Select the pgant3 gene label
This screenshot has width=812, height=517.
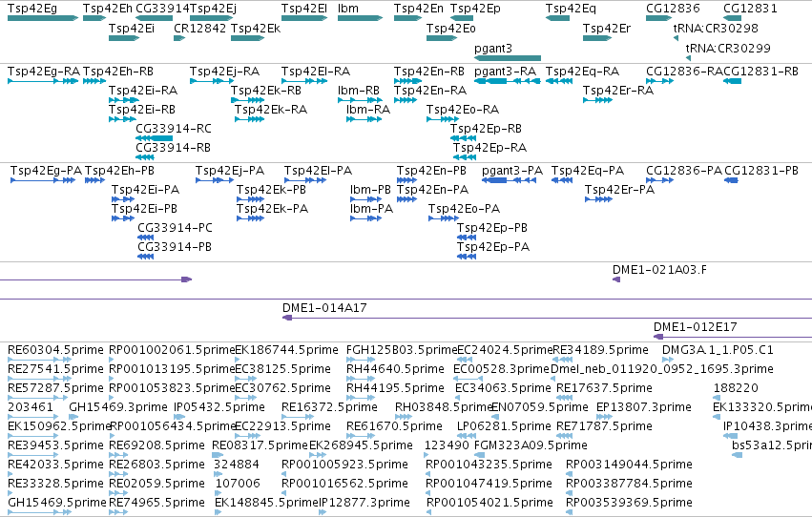click(x=493, y=48)
